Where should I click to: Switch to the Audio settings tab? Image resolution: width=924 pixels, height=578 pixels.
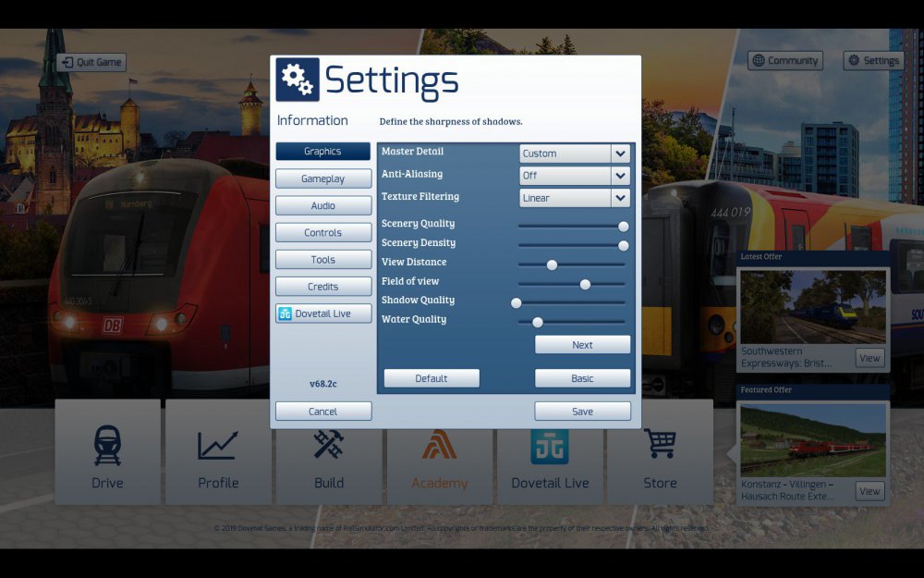(322, 205)
